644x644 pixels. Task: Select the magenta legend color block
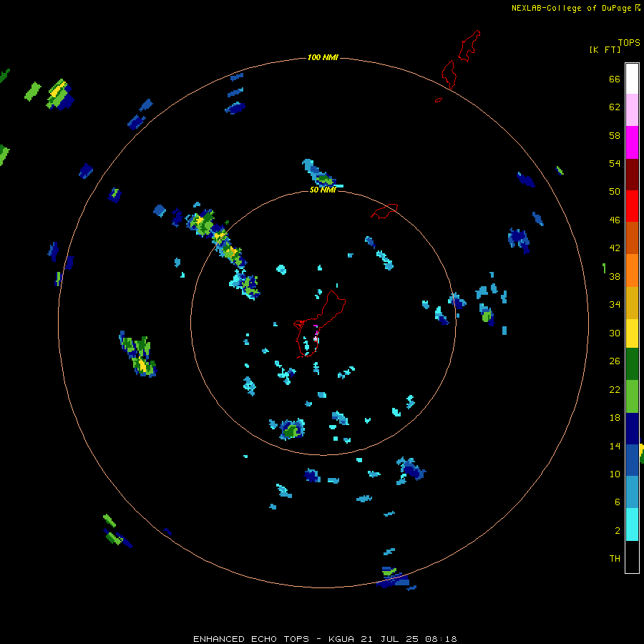tap(632, 142)
